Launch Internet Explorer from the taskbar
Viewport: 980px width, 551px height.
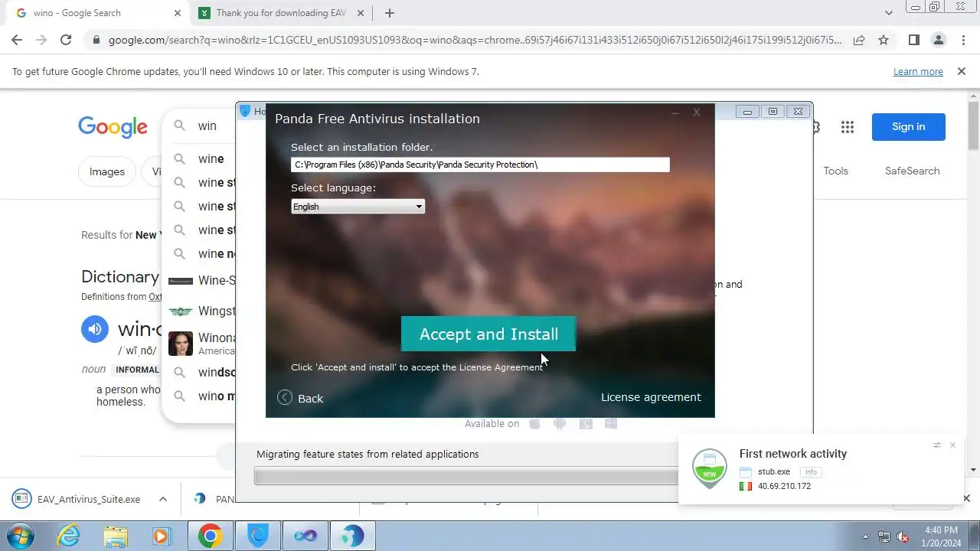click(69, 536)
